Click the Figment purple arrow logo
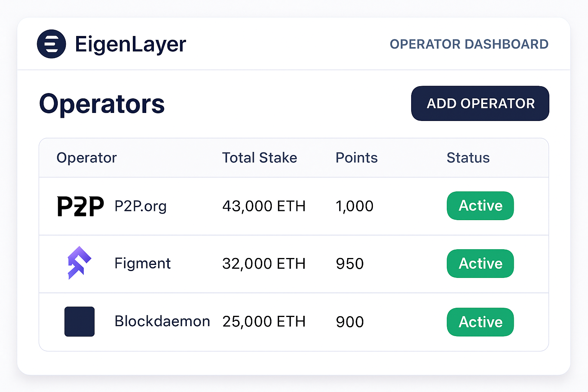The width and height of the screenshot is (588, 392). (x=80, y=263)
